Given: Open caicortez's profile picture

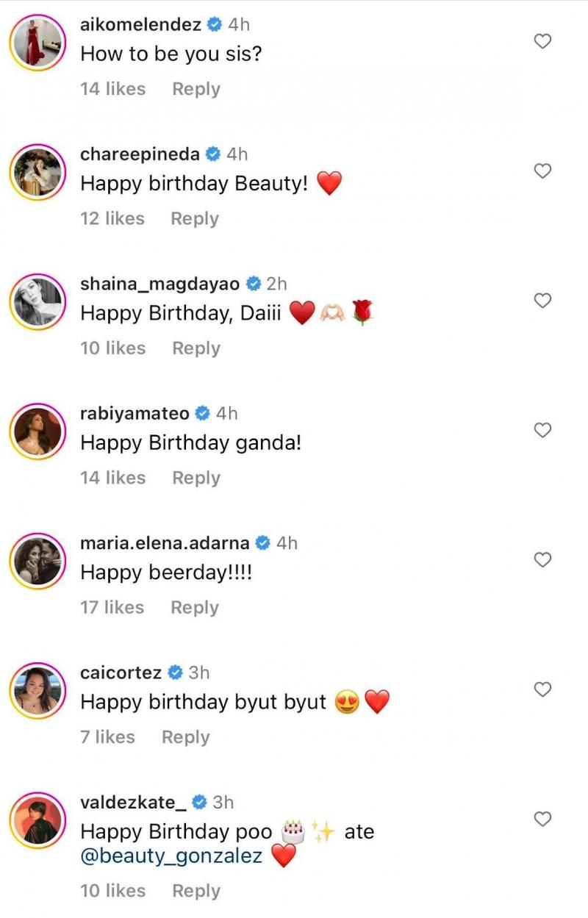Looking at the screenshot, I should pyautogui.click(x=37, y=690).
